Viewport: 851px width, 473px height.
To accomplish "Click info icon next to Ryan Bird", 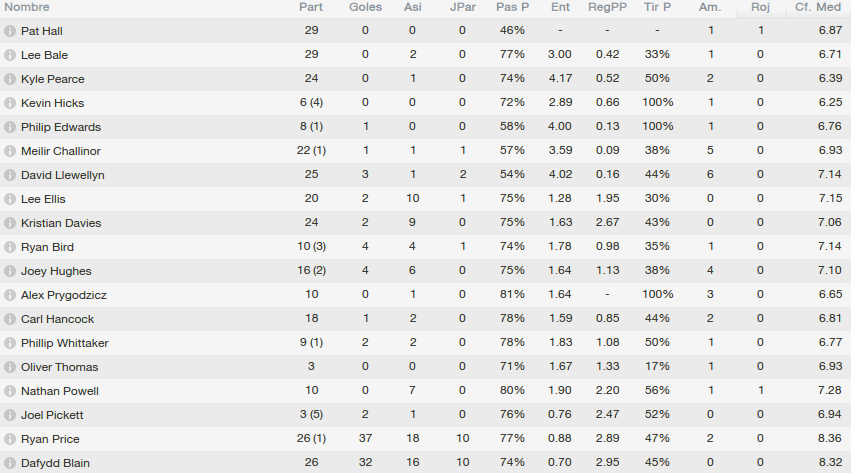I will 10,247.
